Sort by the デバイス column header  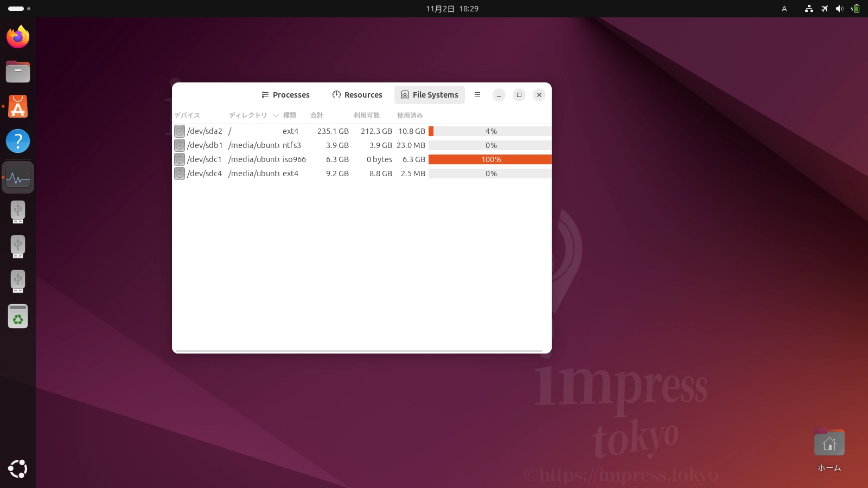[x=187, y=115]
